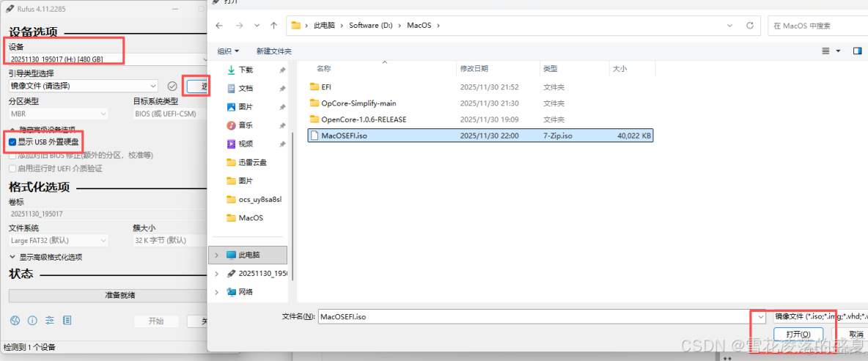Sort by 大小 column header
This screenshot has height=361, width=868.
tap(619, 69)
